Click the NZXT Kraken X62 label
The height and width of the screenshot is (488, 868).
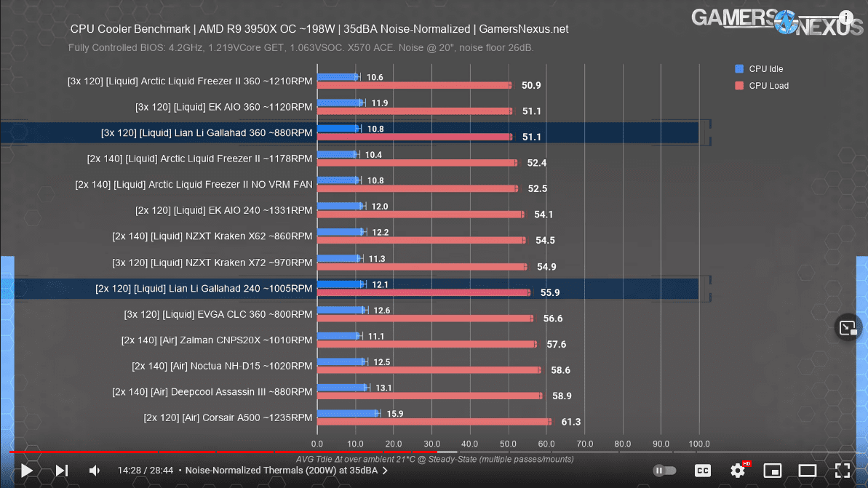[x=212, y=236]
